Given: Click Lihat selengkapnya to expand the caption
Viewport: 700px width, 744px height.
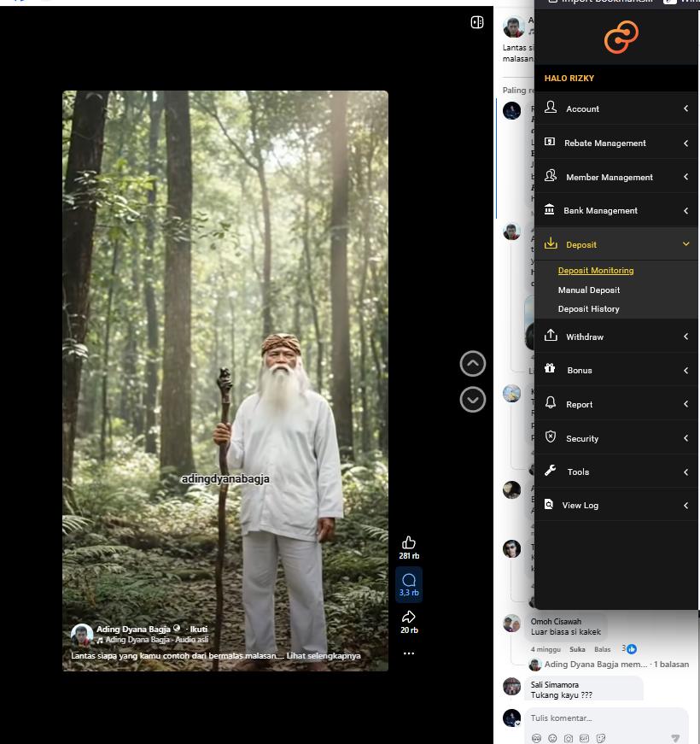Looking at the screenshot, I should tap(324, 656).
